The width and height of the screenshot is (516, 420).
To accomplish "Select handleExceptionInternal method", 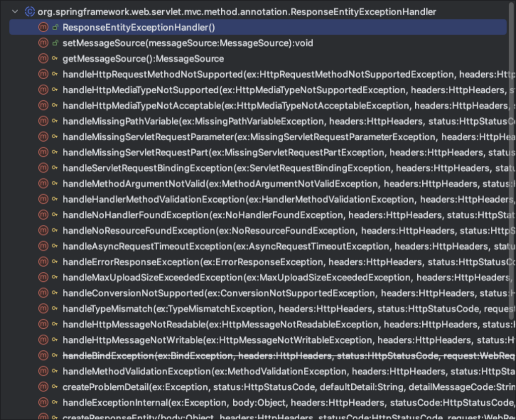I will click(x=258, y=402).
